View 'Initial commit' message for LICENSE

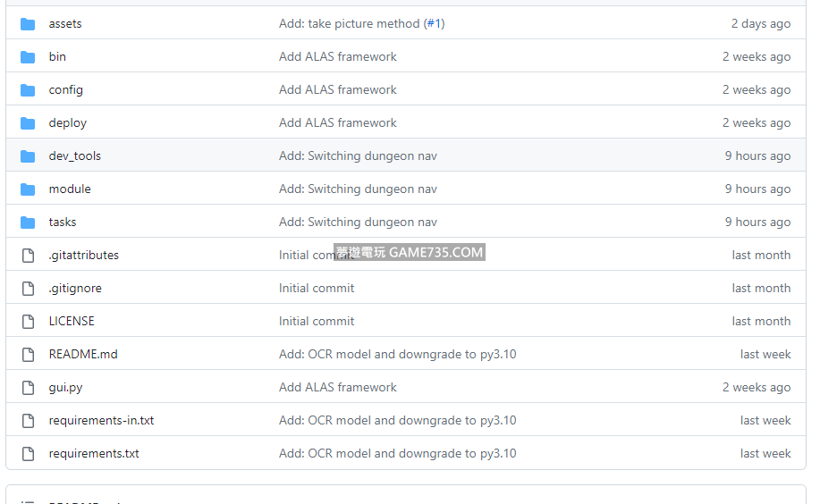click(x=317, y=322)
